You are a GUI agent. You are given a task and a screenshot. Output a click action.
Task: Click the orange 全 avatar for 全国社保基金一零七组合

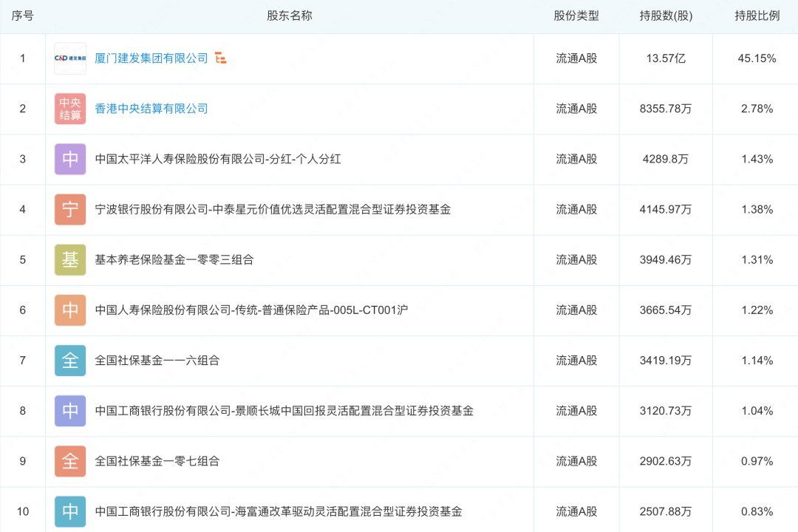(70, 462)
